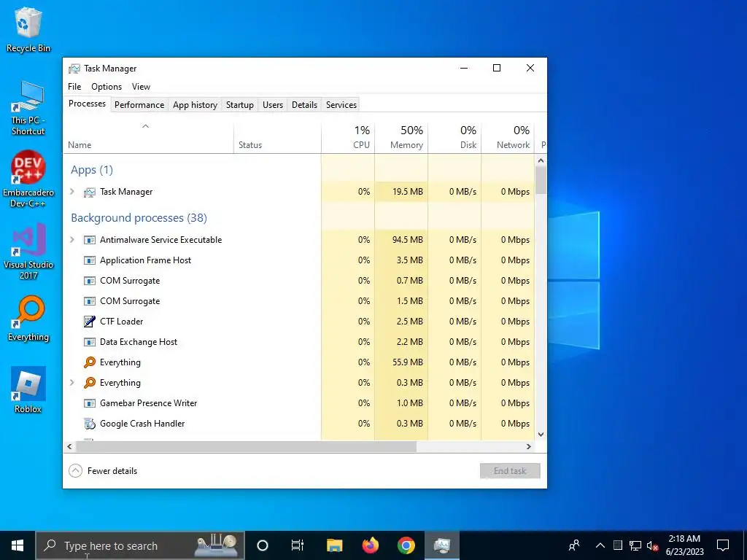Open the Options menu
Viewport: 747px width, 560px height.
point(107,87)
